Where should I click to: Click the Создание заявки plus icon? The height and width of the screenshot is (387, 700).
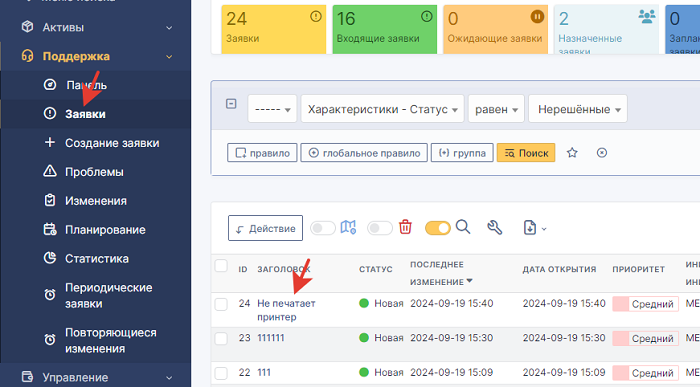coord(50,142)
